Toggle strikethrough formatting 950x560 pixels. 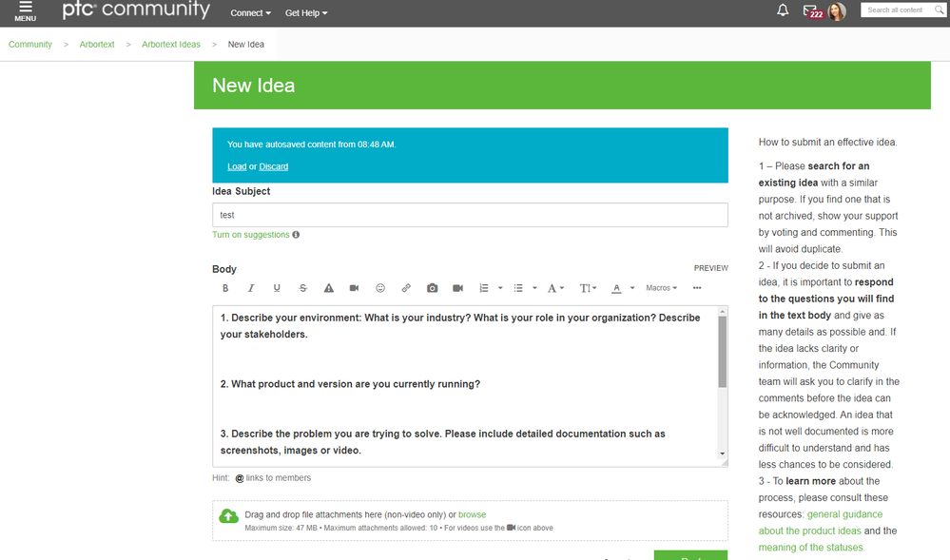303,288
